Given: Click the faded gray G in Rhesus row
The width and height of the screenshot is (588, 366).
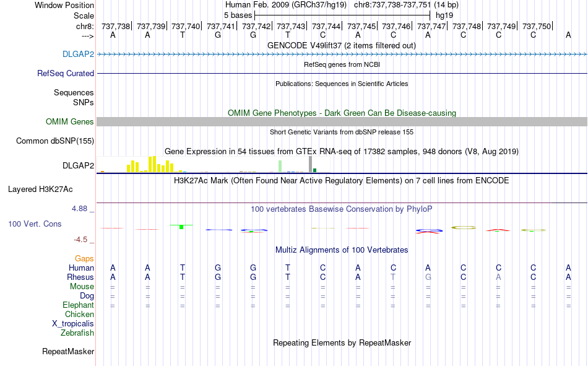Looking at the screenshot, I should [x=428, y=277].
